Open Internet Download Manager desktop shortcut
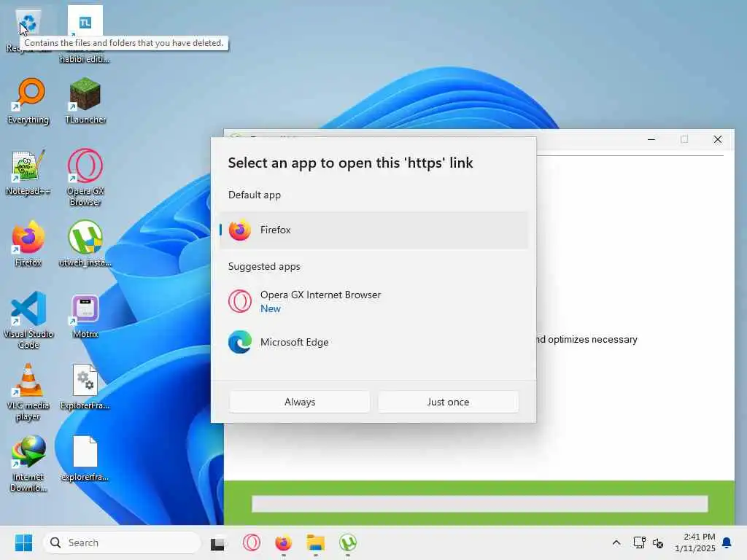Image resolution: width=747 pixels, height=560 pixels. click(28, 463)
